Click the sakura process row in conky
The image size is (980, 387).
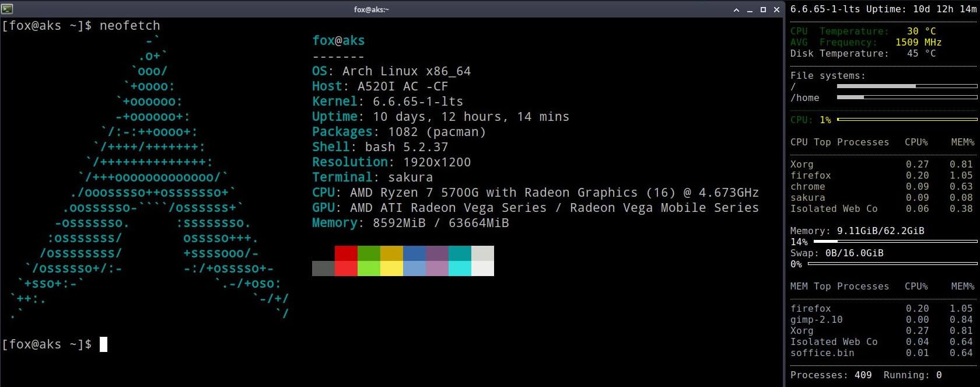(x=882, y=198)
